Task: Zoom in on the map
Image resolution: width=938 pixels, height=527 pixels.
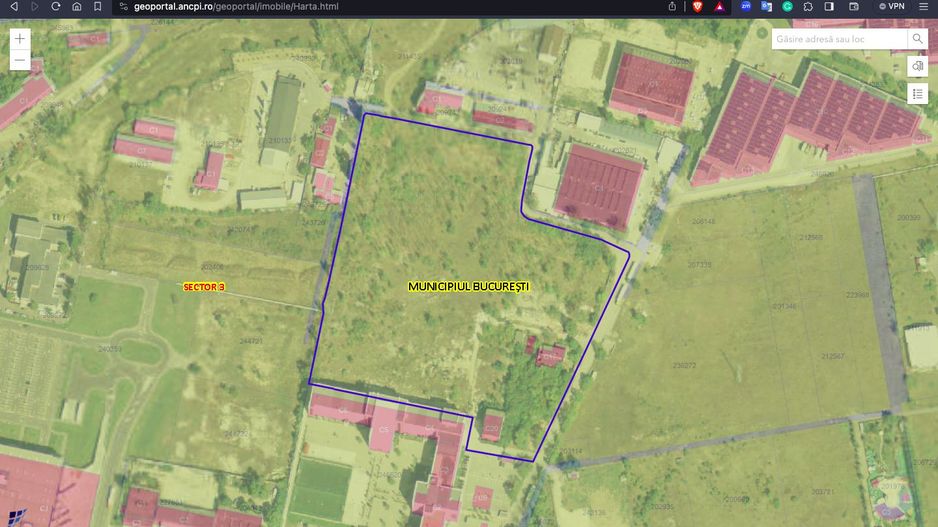Action: pos(20,38)
